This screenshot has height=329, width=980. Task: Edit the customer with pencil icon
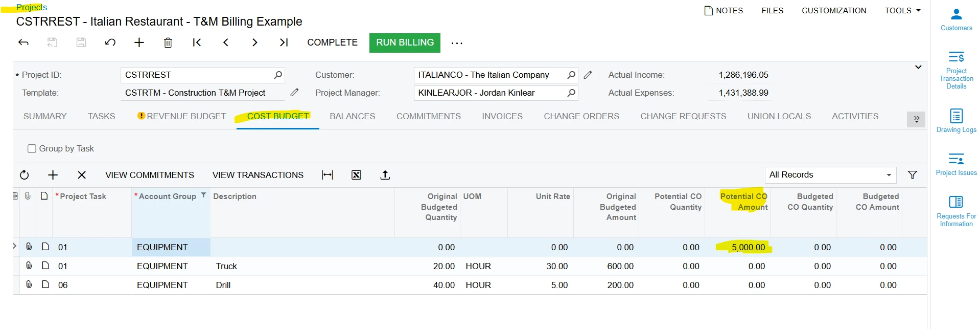(x=588, y=75)
